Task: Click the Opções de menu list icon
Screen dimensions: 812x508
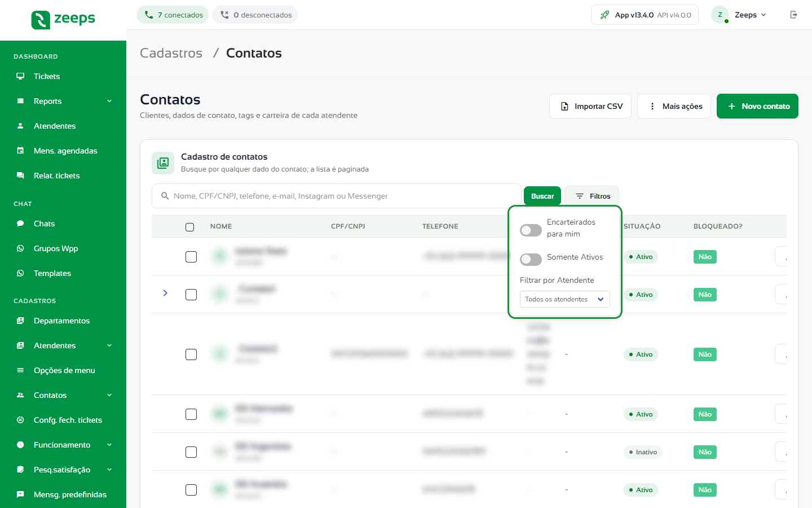Action: (x=20, y=370)
